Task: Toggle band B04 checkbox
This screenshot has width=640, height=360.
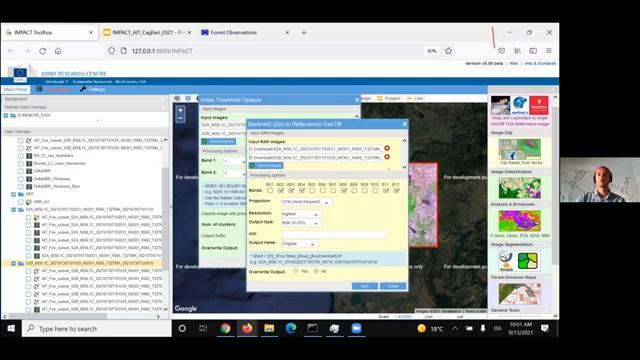Action: pyautogui.click(x=302, y=190)
